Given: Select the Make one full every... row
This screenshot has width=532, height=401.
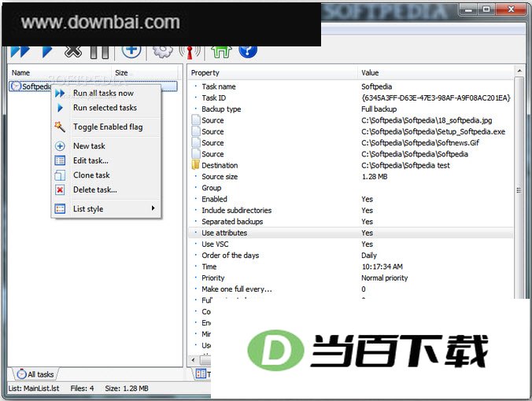Looking at the screenshot, I should (x=350, y=289).
